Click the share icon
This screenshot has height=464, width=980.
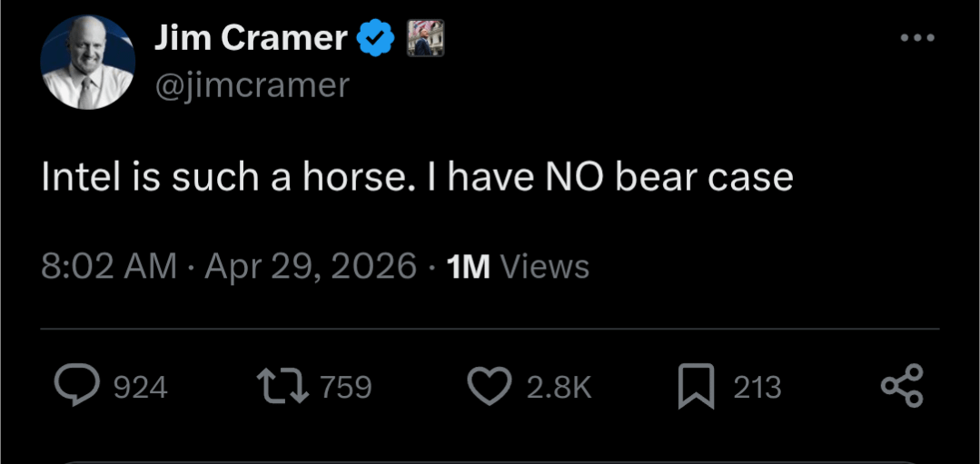(x=902, y=387)
